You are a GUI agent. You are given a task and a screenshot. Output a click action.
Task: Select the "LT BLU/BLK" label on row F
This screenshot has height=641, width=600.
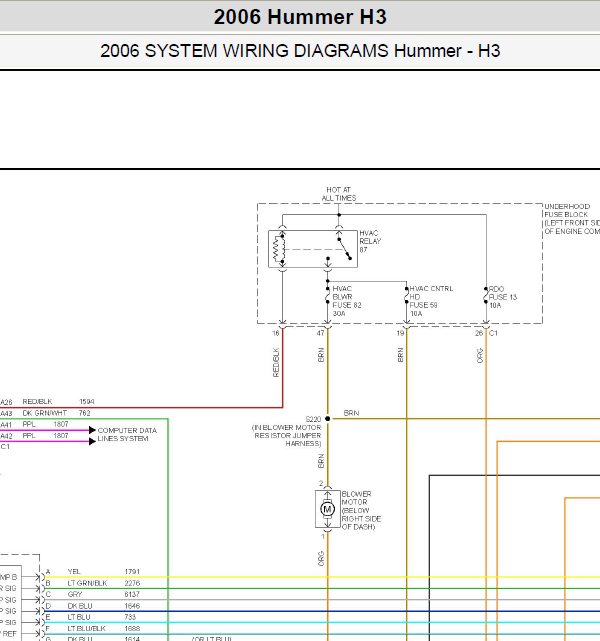click(x=87, y=628)
